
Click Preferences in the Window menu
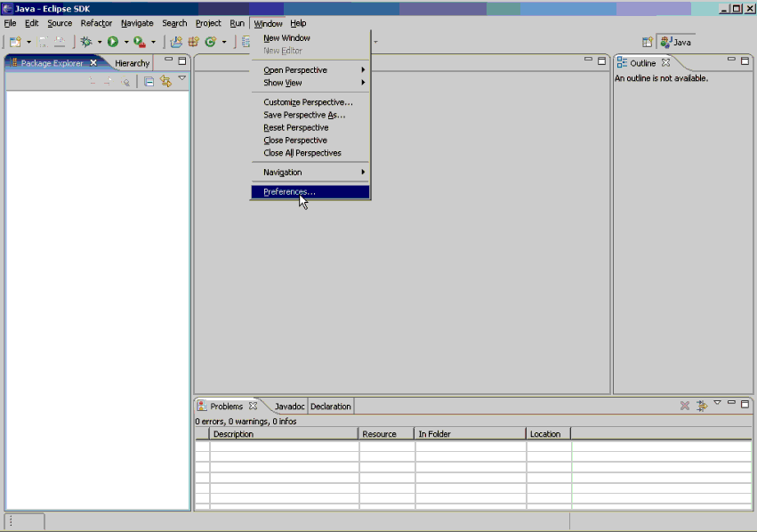[310, 191]
